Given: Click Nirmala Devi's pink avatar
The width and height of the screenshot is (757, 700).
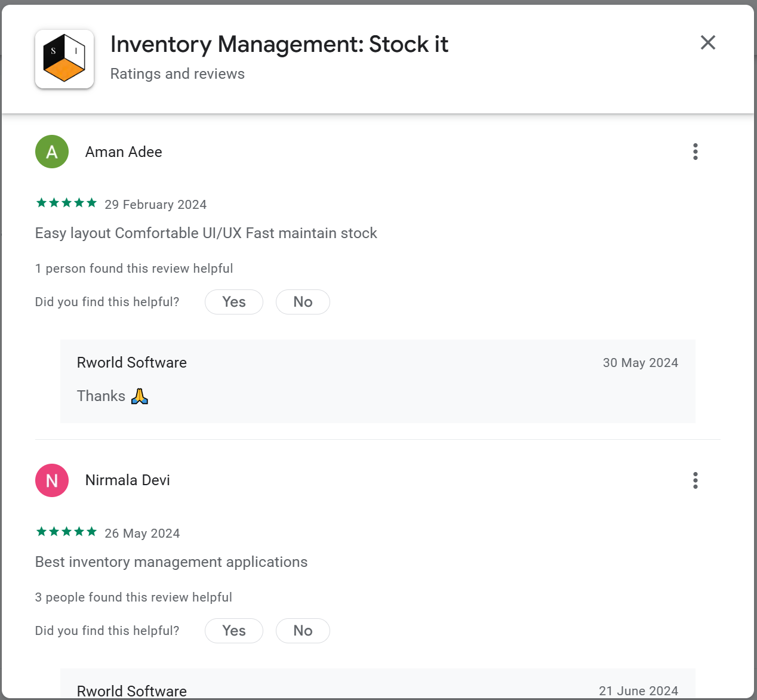Looking at the screenshot, I should coord(52,480).
